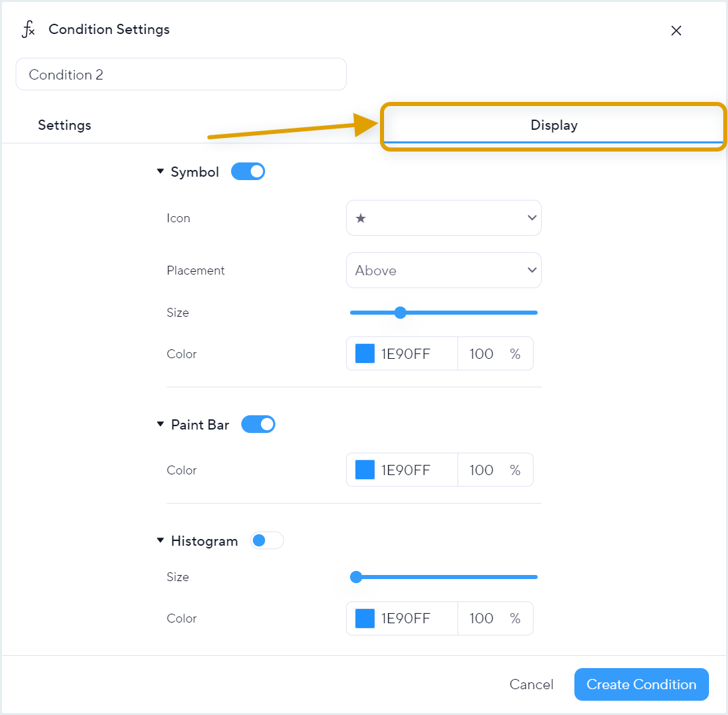Click the fx formula icon in header
Image resolution: width=728 pixels, height=715 pixels.
29,29
